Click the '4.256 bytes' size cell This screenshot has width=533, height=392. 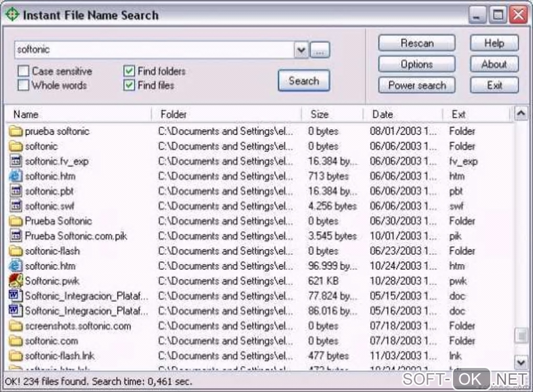pos(332,206)
